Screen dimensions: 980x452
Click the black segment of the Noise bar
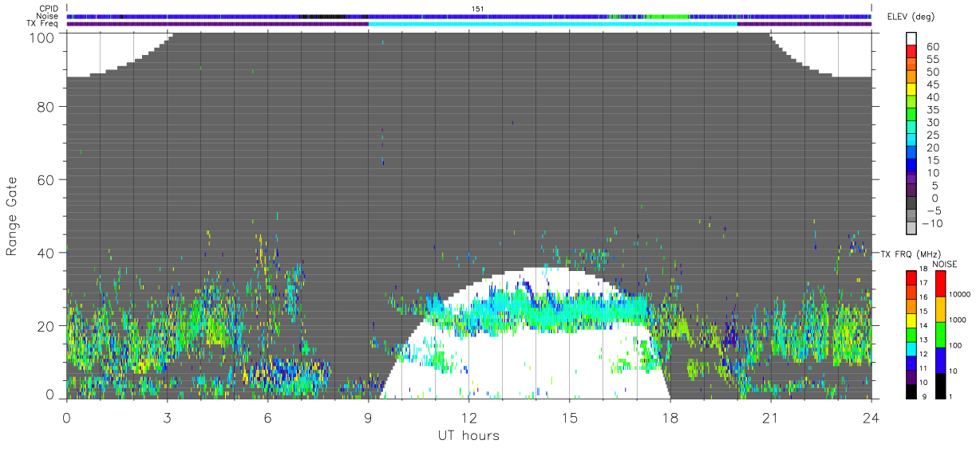[x=322, y=16]
